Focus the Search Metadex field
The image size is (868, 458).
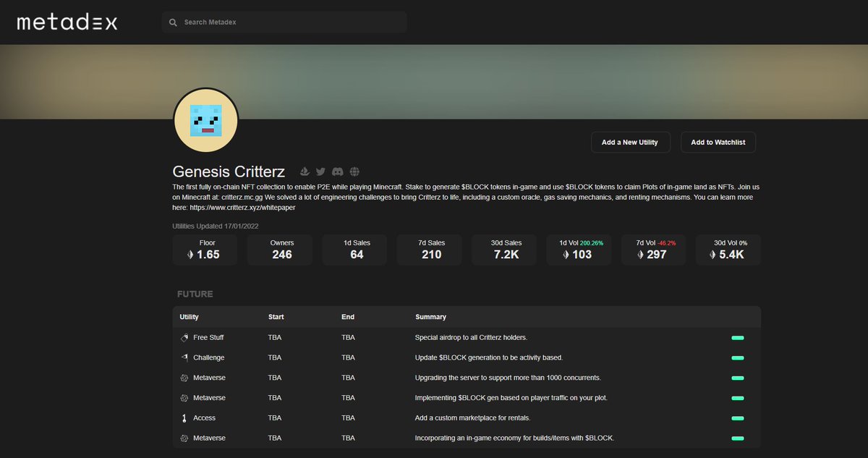284,22
